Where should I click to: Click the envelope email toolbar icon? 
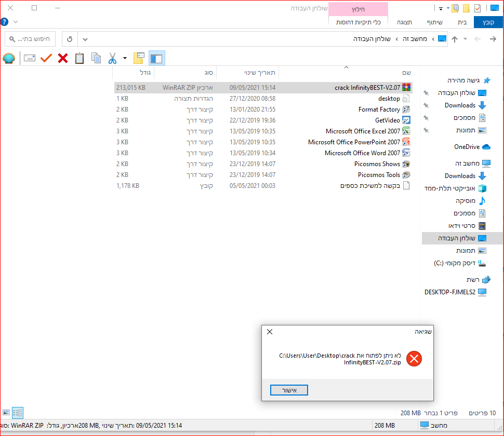(x=30, y=58)
